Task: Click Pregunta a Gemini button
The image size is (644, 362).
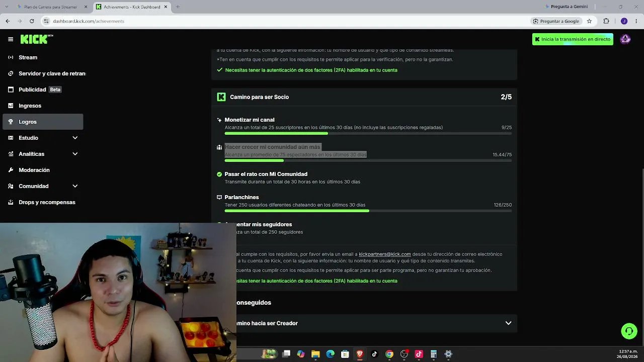Action: (567, 7)
